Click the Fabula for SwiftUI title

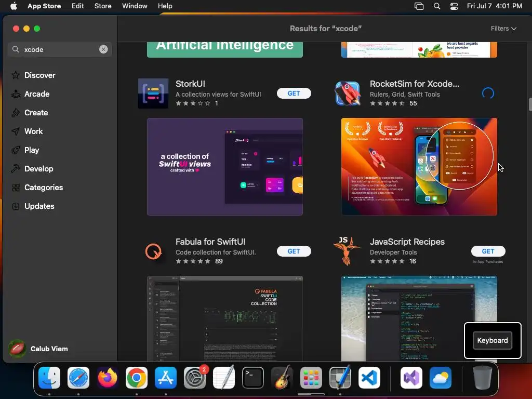tap(210, 242)
